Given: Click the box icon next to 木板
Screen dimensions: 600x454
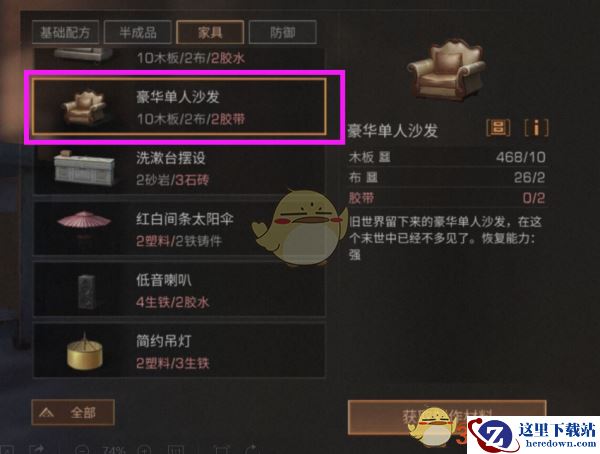Looking at the screenshot, I should pos(384,157).
